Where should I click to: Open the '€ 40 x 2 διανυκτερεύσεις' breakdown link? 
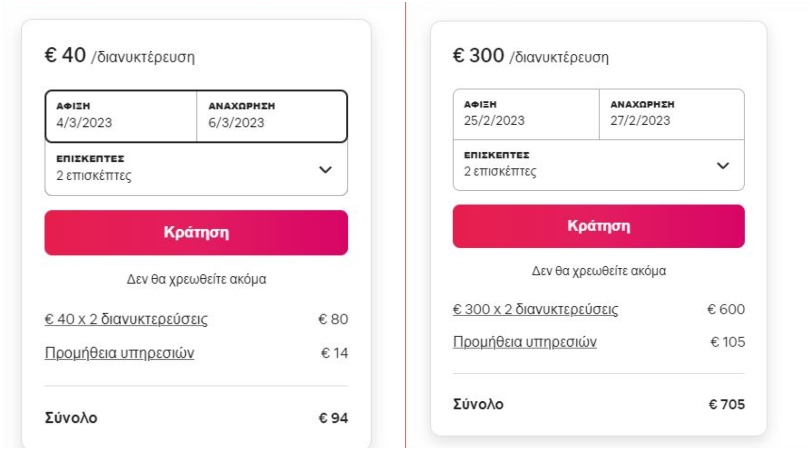[133, 320]
